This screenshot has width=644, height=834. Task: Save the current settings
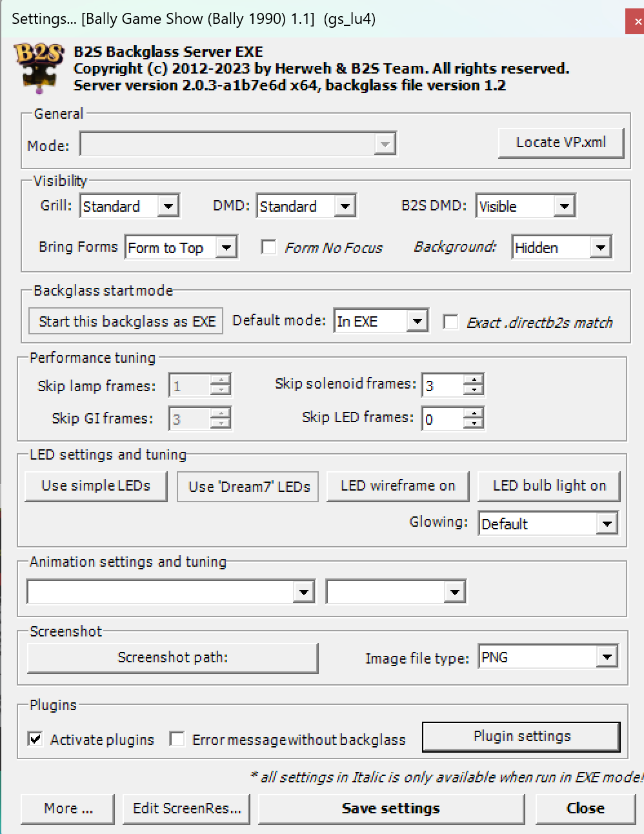(x=391, y=808)
